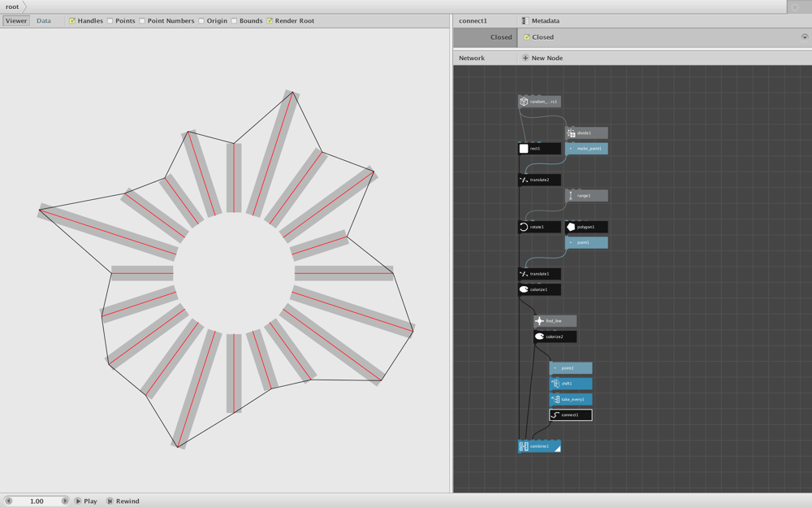Select the random numbers node at top
The height and width of the screenshot is (508, 812).
pyautogui.click(x=539, y=102)
